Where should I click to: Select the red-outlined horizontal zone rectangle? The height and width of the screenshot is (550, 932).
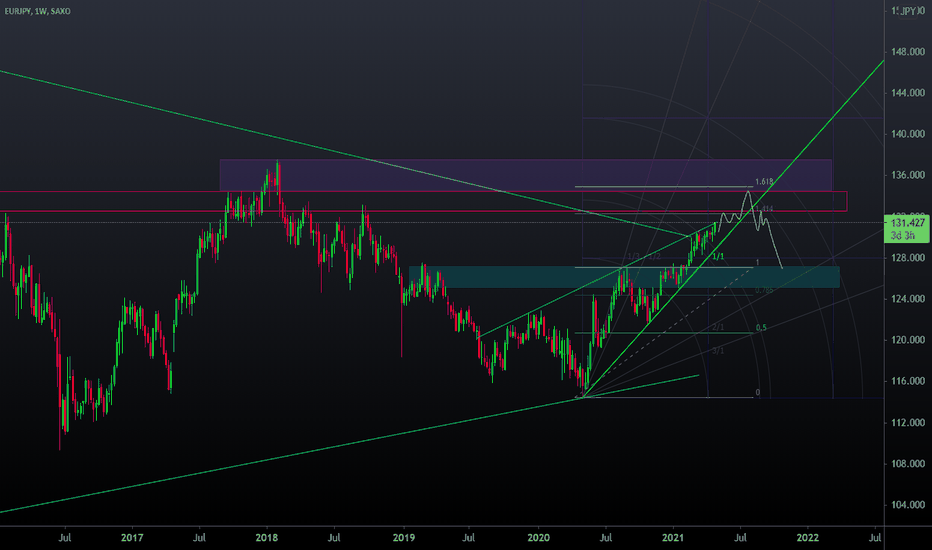[423, 202]
